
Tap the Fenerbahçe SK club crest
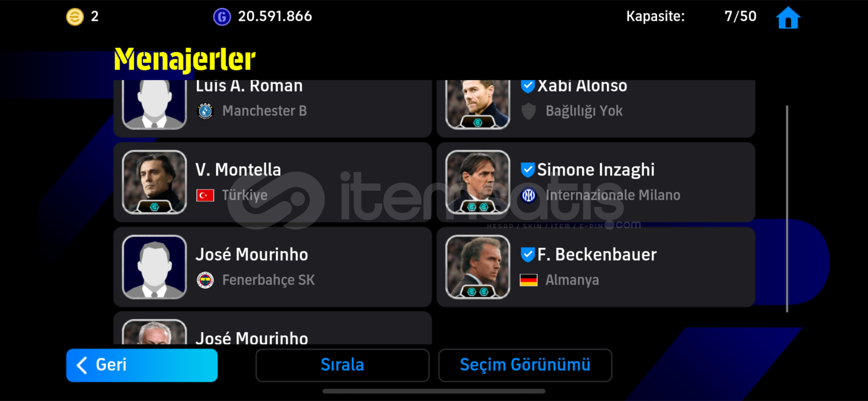[x=205, y=280]
